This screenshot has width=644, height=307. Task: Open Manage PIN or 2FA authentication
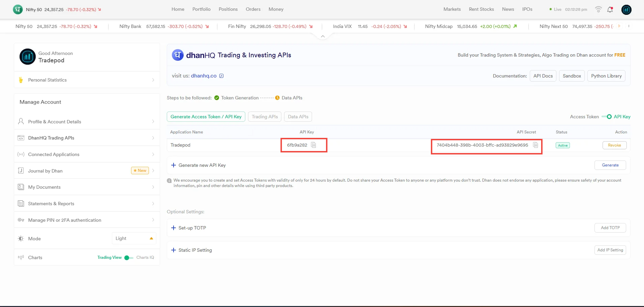pyautogui.click(x=87, y=220)
